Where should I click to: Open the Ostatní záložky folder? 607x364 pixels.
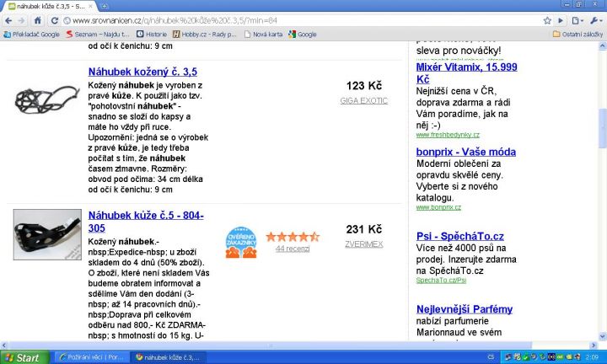point(577,35)
